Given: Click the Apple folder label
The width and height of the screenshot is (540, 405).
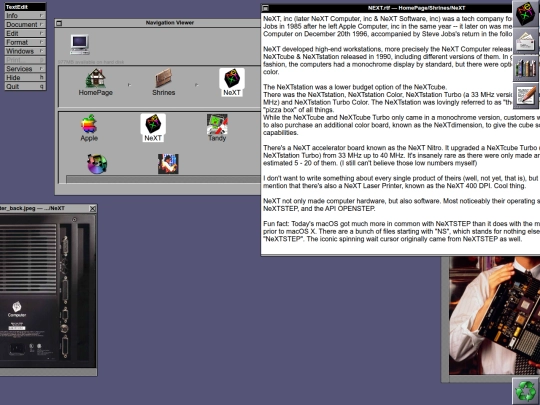Looking at the screenshot, I should [89, 138].
